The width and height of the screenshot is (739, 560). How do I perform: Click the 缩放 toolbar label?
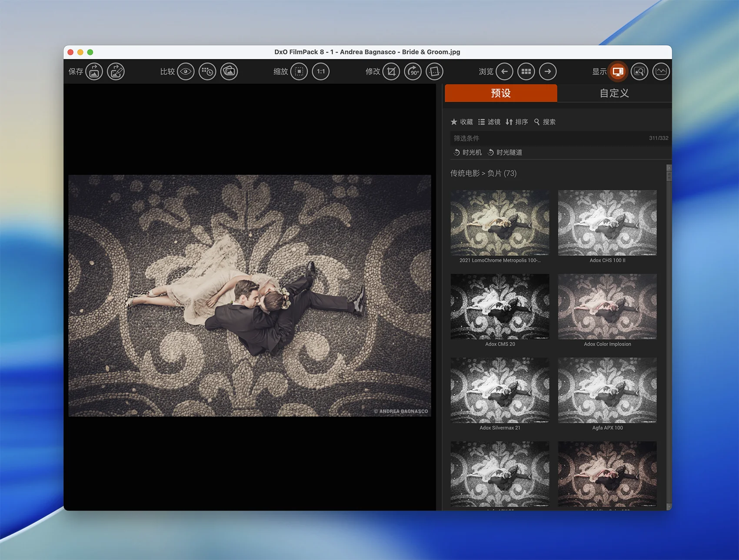coord(281,72)
